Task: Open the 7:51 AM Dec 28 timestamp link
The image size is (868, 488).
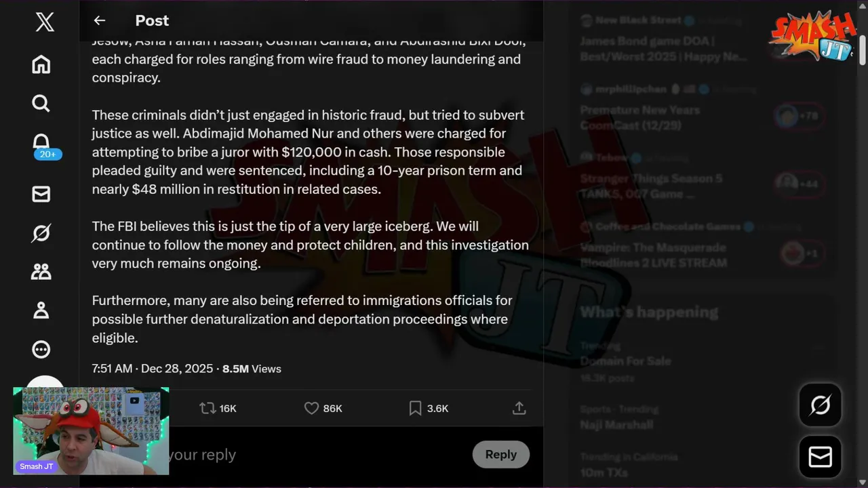Action: (x=152, y=369)
